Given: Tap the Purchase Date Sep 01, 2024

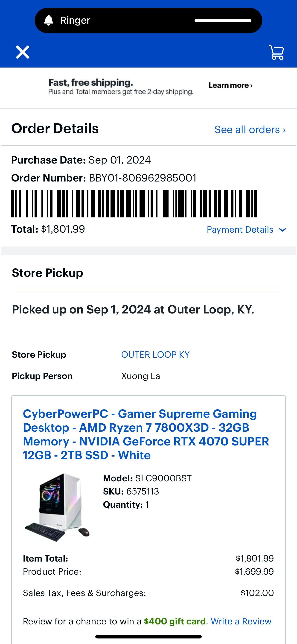Looking at the screenshot, I should pyautogui.click(x=81, y=160).
